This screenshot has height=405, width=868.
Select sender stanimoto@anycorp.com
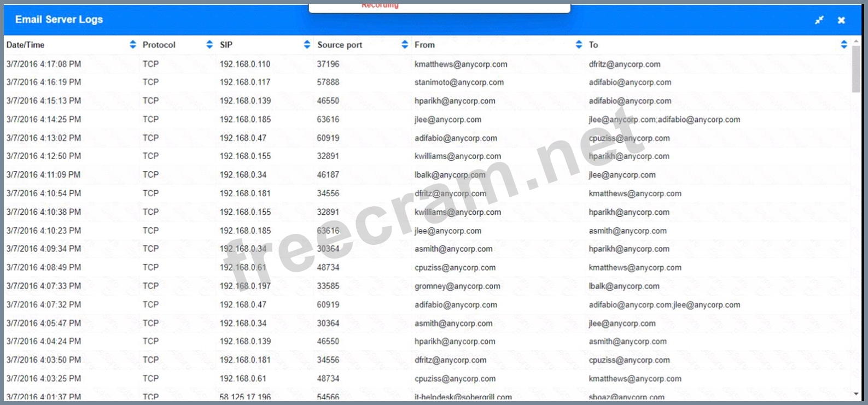click(459, 83)
